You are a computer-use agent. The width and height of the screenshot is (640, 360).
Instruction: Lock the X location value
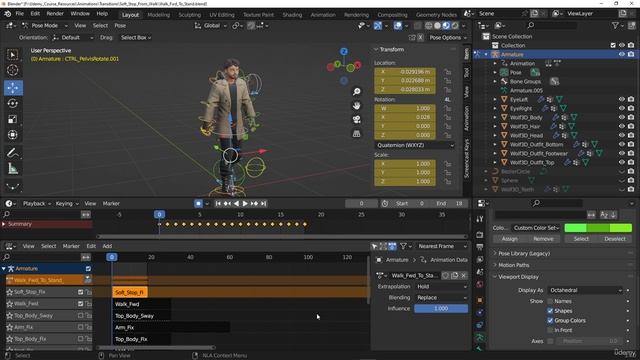pos(448,72)
